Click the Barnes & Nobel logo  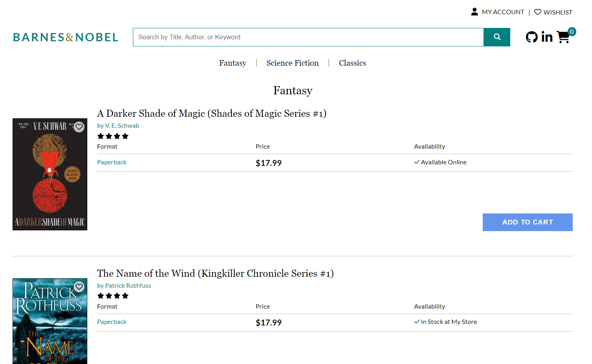[66, 37]
